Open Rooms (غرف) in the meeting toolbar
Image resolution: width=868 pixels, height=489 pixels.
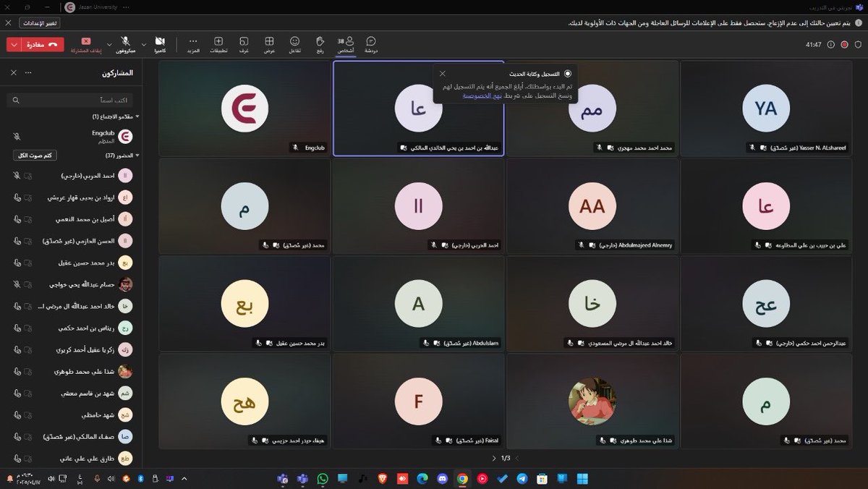pyautogui.click(x=244, y=44)
